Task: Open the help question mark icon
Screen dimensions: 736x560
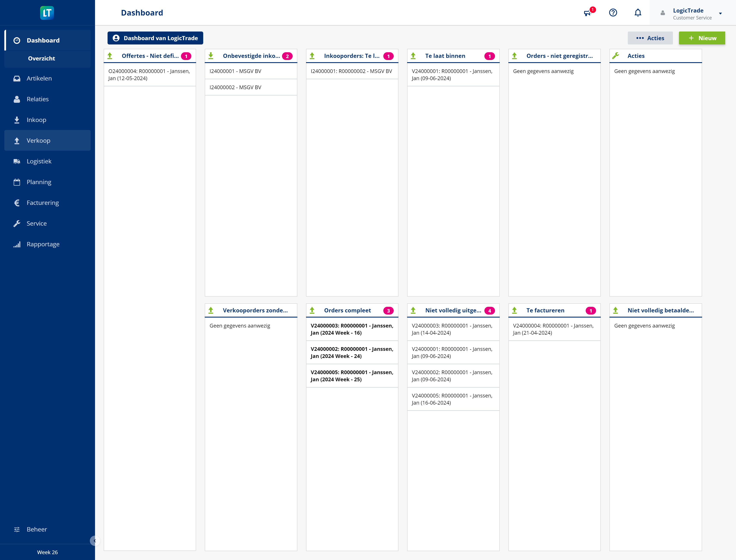Action: tap(613, 13)
